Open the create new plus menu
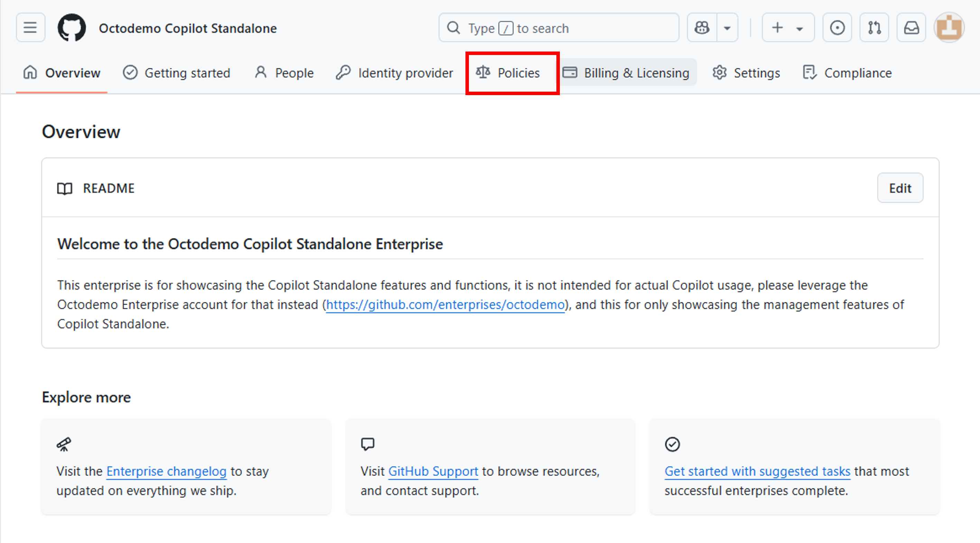The image size is (980, 543). (x=788, y=28)
